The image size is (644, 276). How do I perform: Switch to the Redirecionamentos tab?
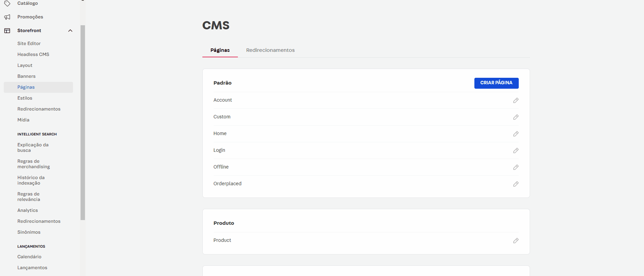[x=270, y=50]
